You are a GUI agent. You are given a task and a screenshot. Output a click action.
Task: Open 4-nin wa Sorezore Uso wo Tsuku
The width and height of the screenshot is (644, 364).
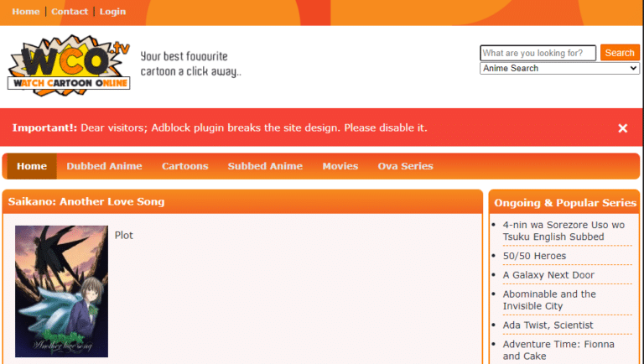click(563, 231)
